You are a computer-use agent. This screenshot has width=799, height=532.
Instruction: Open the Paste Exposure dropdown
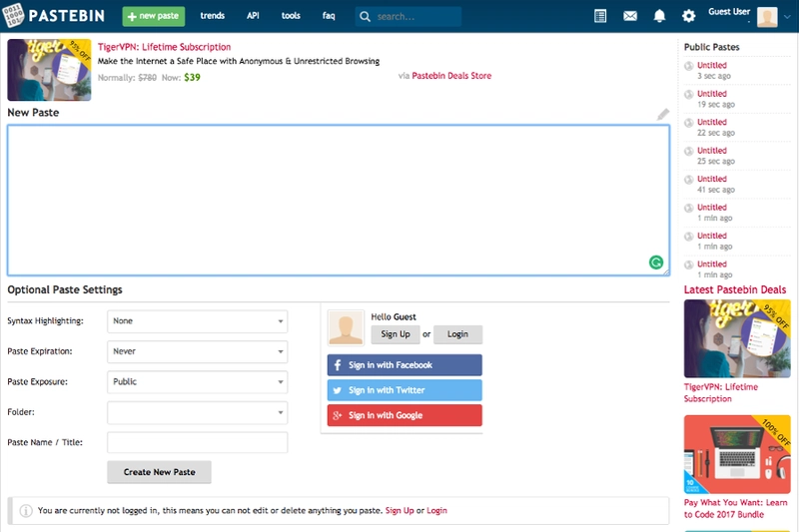(x=197, y=382)
